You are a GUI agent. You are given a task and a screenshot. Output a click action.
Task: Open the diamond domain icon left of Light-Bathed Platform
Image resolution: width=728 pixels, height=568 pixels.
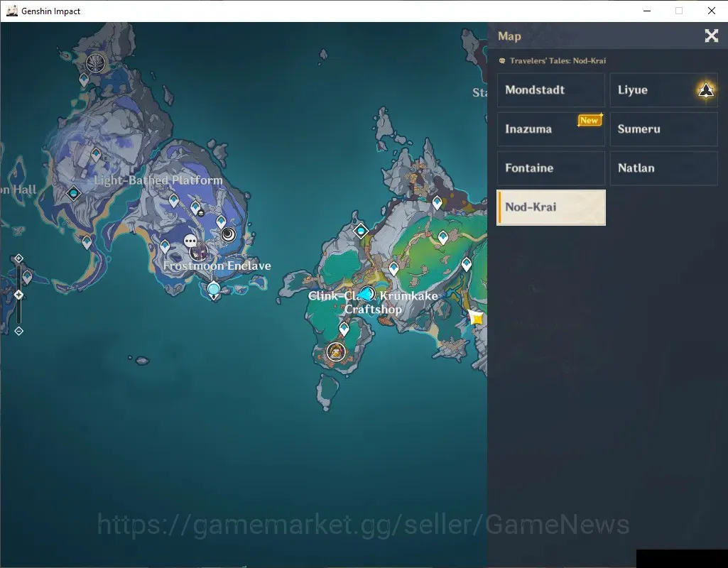pos(73,193)
